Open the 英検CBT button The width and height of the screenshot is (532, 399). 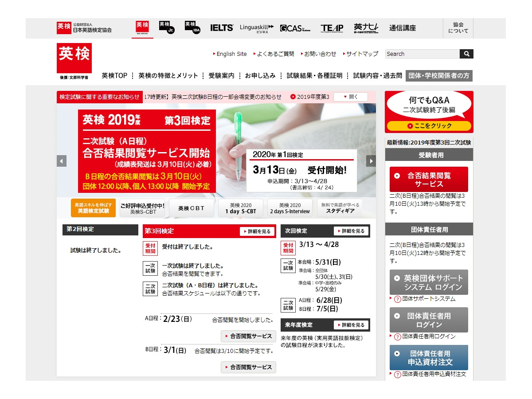coord(192,208)
